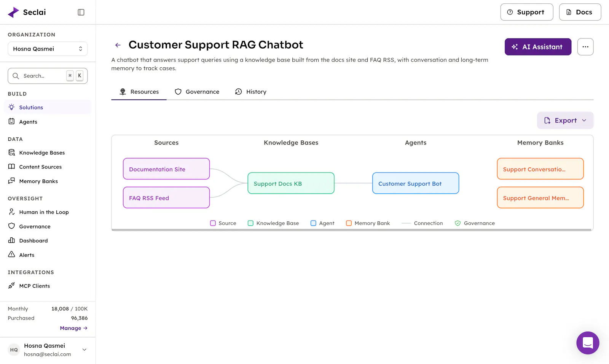The image size is (609, 364).
Task: Expand the Export dropdown
Action: pyautogui.click(x=565, y=120)
